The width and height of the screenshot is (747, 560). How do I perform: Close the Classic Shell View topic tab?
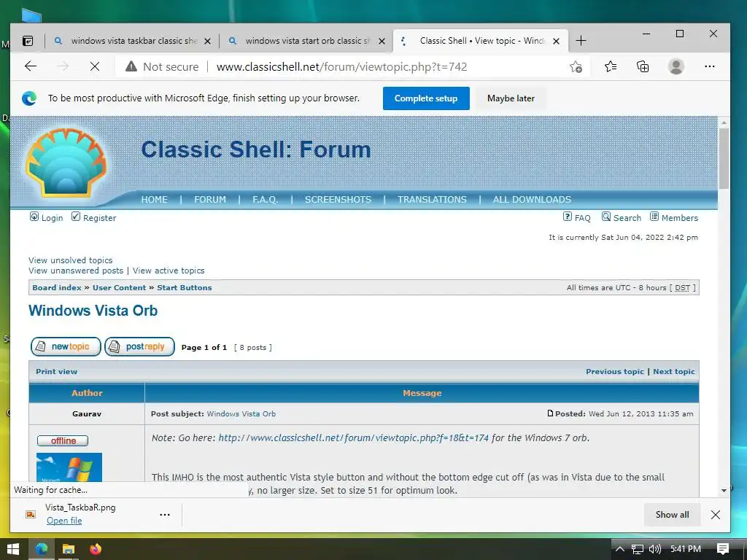556,42
